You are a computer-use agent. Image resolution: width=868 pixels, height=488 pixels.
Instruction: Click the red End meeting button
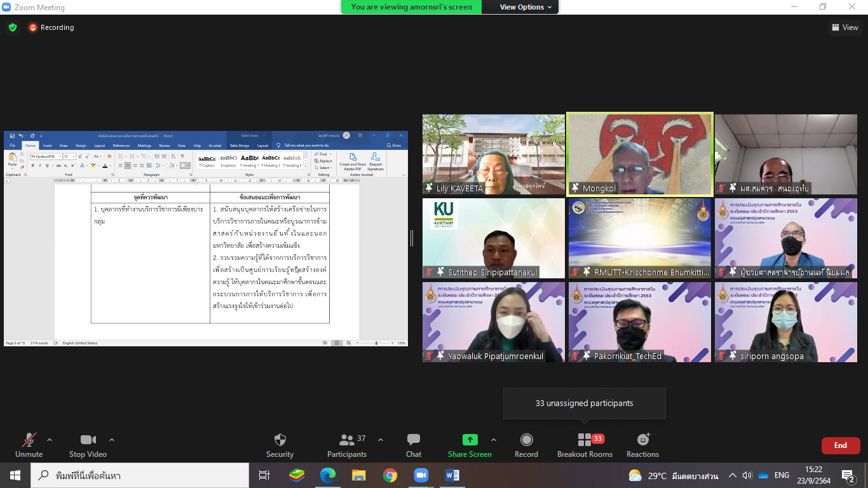coord(841,445)
